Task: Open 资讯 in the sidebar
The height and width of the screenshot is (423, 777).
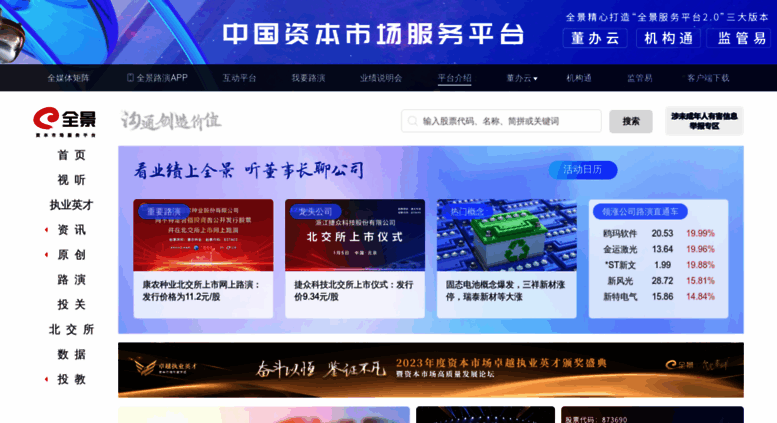Action: tap(71, 230)
